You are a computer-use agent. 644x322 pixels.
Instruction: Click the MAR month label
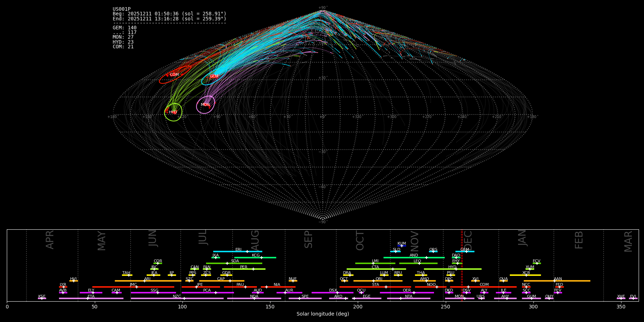[x=628, y=241]
